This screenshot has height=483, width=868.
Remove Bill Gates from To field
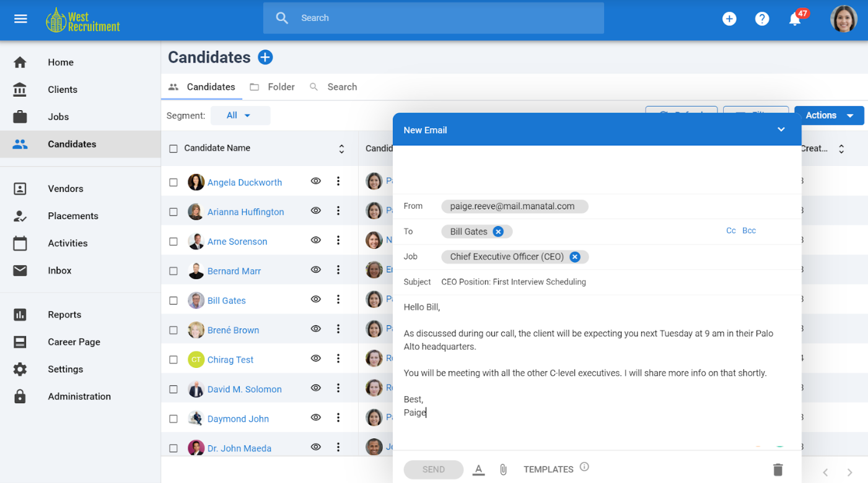coord(498,232)
